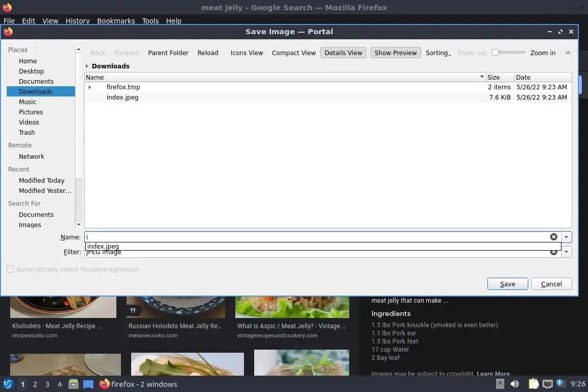The width and height of the screenshot is (588, 392).
Task: Switch to virtual desktop 2
Action: pos(35,384)
